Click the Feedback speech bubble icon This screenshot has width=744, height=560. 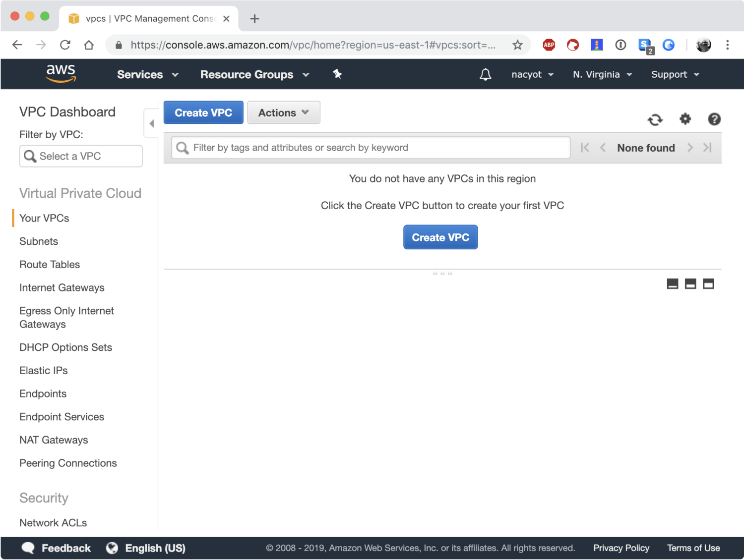coord(28,548)
